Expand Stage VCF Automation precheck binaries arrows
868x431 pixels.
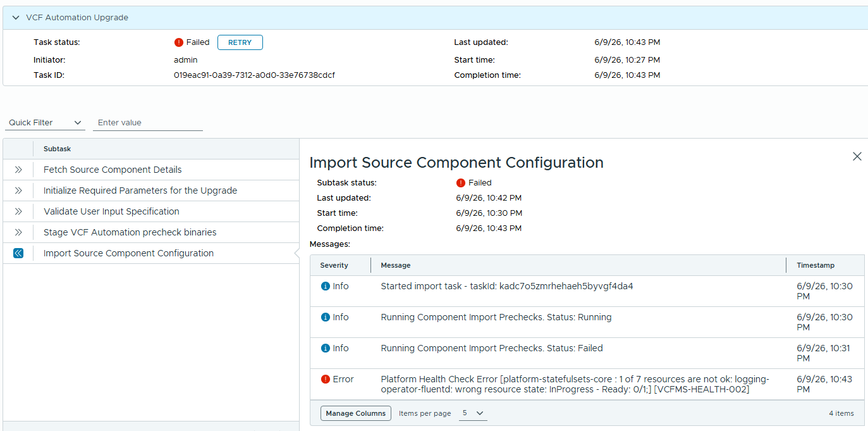coord(18,232)
